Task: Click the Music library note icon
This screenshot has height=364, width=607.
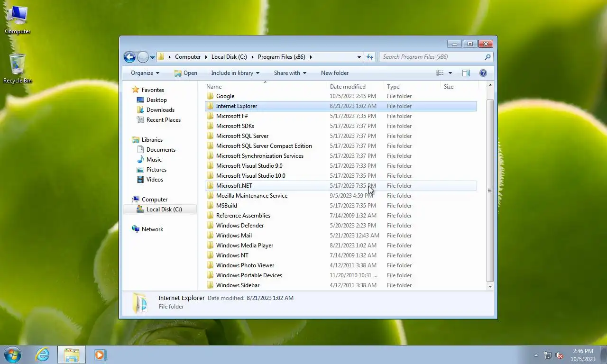Action: [x=140, y=160]
